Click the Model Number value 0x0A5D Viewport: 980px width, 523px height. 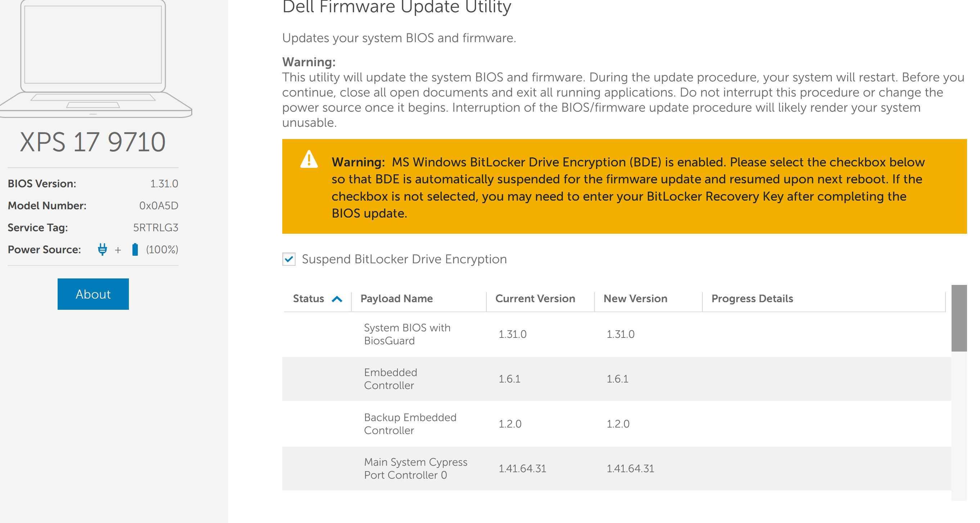pos(158,206)
